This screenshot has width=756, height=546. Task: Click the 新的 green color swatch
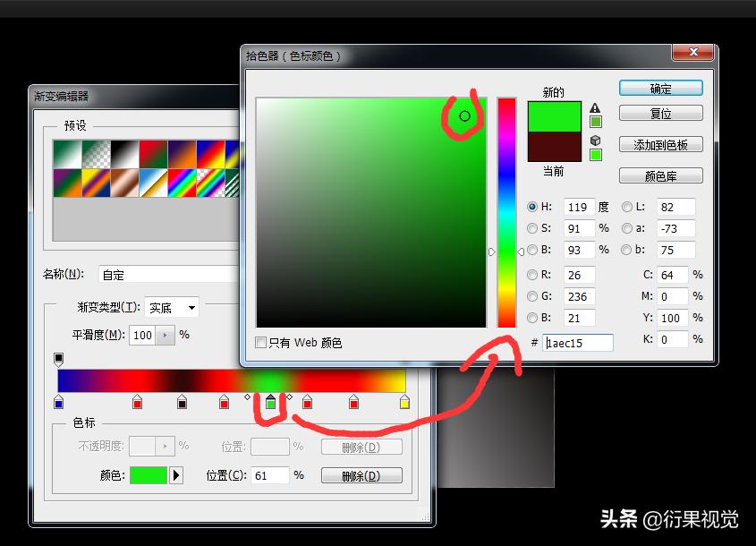tap(555, 116)
